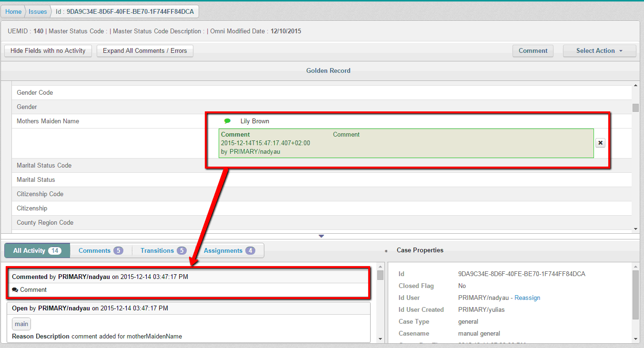Click the Case Properties scrollbar thumb
This screenshot has height=348, width=644.
tap(635, 295)
